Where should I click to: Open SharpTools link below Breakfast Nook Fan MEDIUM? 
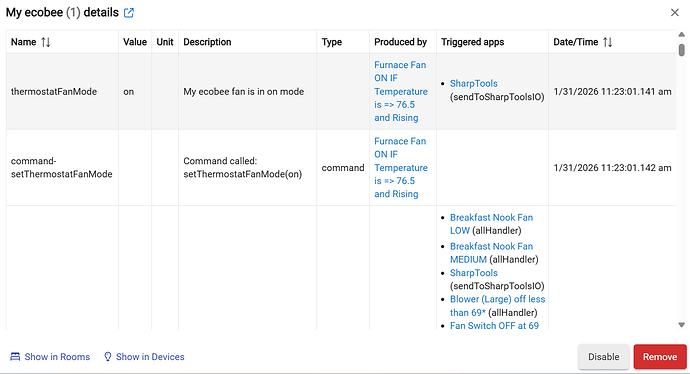473,273
